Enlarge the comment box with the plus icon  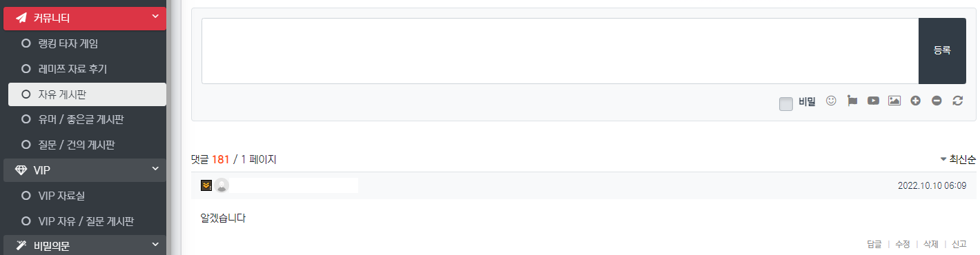(x=916, y=101)
